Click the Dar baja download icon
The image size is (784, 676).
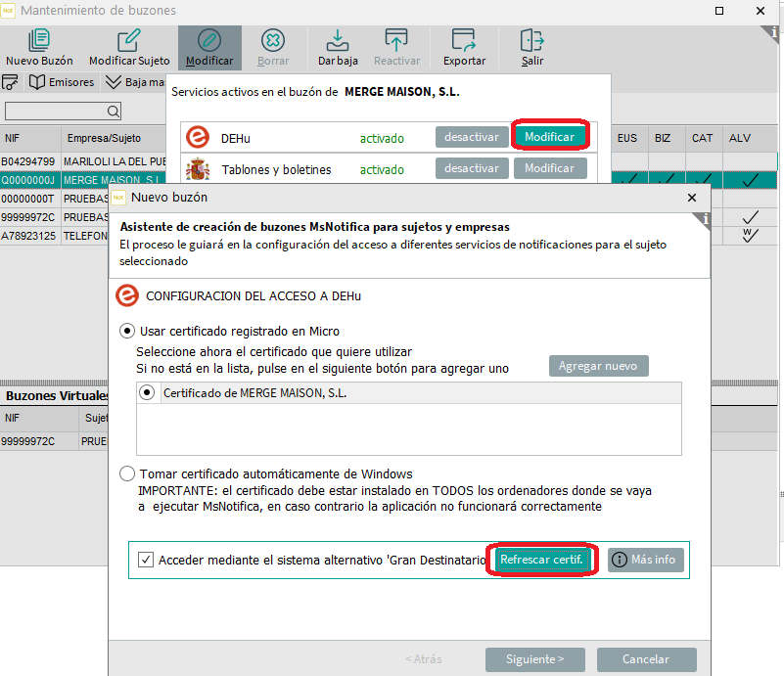tap(337, 41)
